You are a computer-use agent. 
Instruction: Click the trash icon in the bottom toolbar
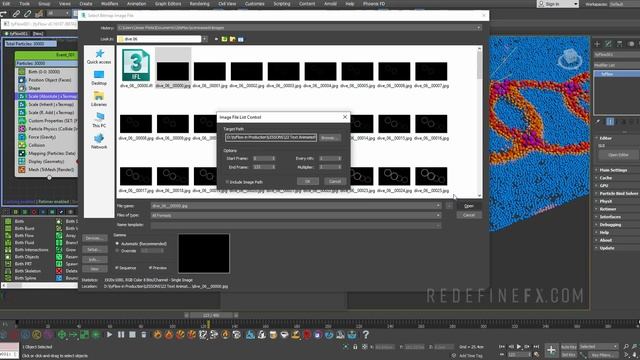coord(144,335)
